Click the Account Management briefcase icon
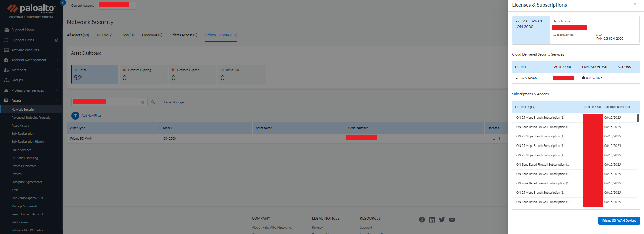 click(6, 60)
